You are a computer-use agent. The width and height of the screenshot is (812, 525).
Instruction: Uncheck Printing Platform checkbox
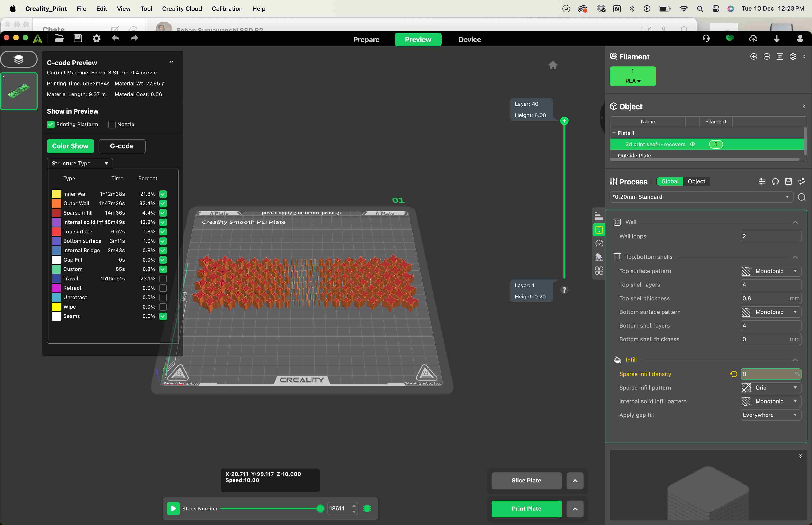51,124
